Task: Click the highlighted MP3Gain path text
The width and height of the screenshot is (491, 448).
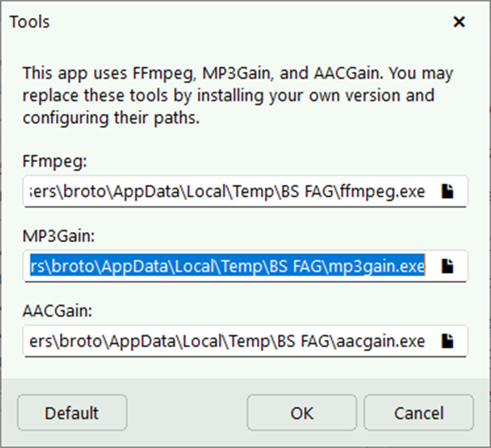Action: point(228,266)
